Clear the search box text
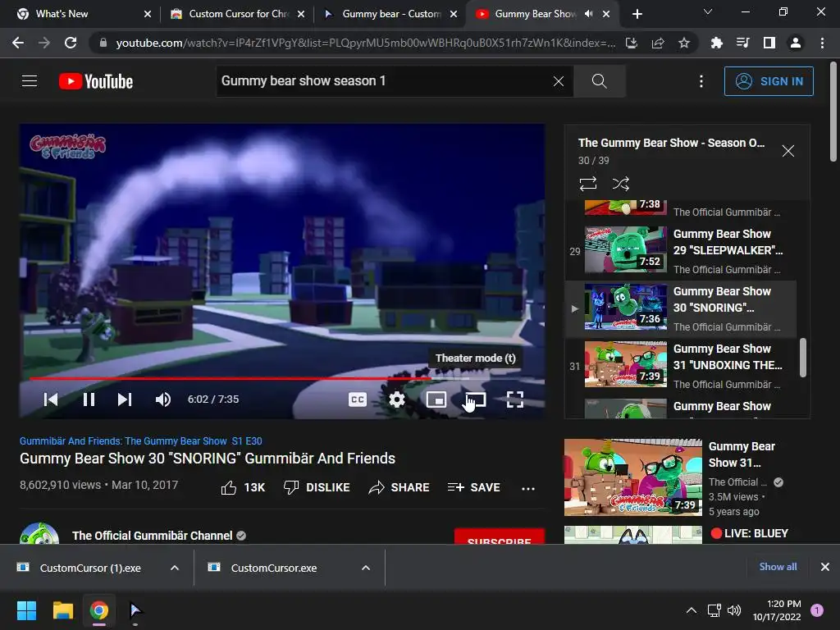The width and height of the screenshot is (840, 630). 558,81
